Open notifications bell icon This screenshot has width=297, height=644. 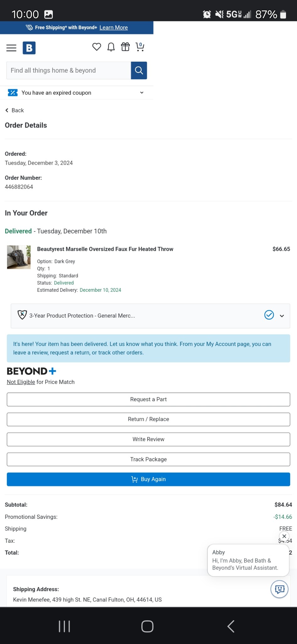(x=111, y=47)
